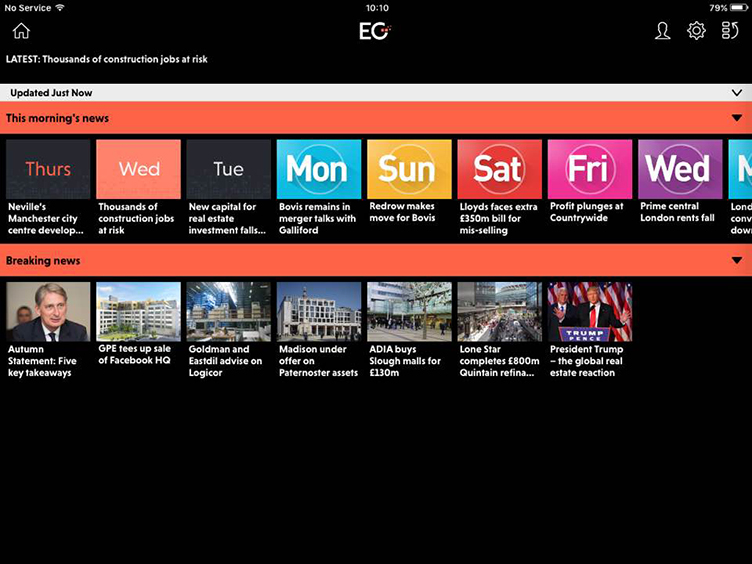Read Neville's Manchester city centre story
Viewport: 752px width, 564px height.
pyautogui.click(x=46, y=218)
